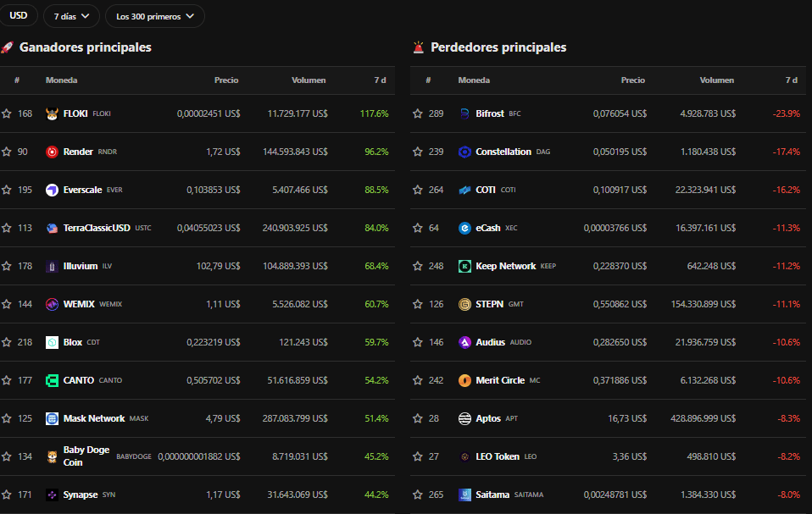Image resolution: width=812 pixels, height=514 pixels.
Task: Click the TerraClassicUSD coin logo
Action: coord(52,228)
